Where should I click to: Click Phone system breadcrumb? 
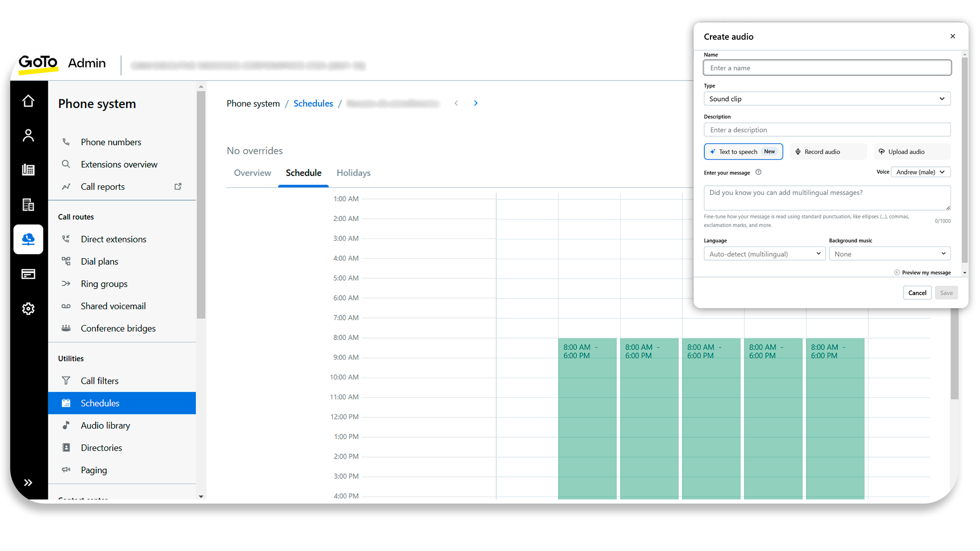point(253,104)
